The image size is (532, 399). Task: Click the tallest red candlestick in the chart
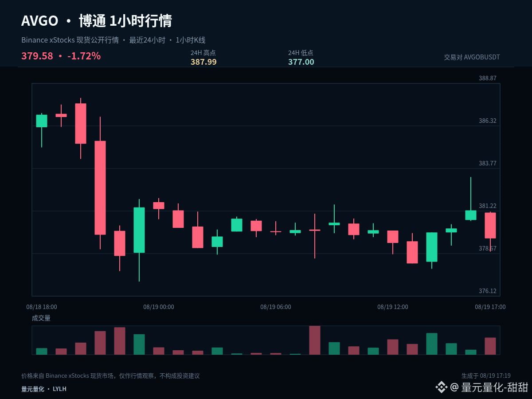tap(100, 188)
